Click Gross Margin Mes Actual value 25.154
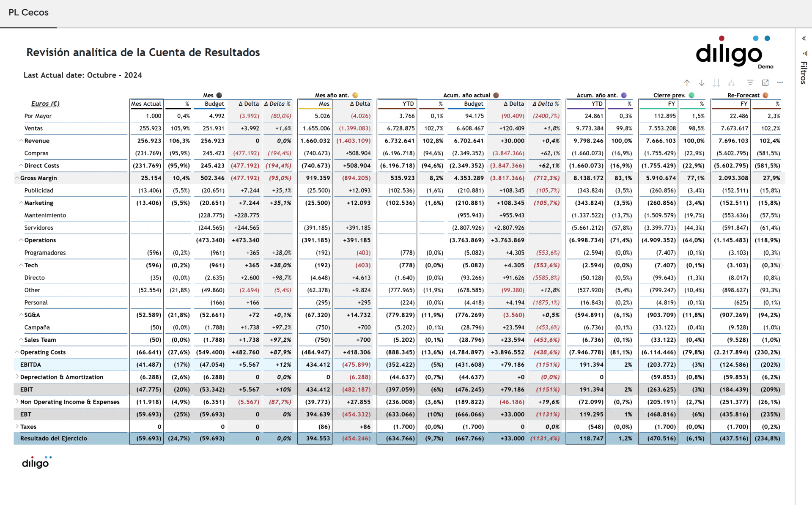This screenshot has height=505, width=812. click(x=151, y=178)
